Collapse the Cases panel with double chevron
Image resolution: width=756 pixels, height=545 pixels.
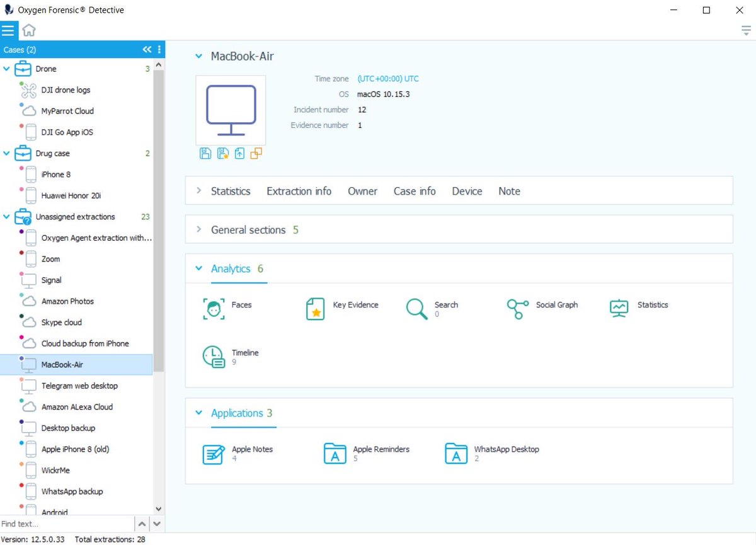click(x=147, y=50)
